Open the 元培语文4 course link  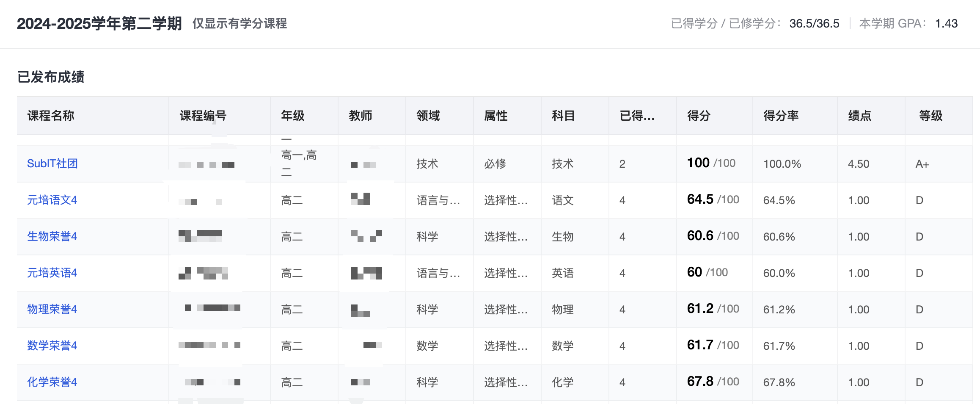tap(52, 200)
